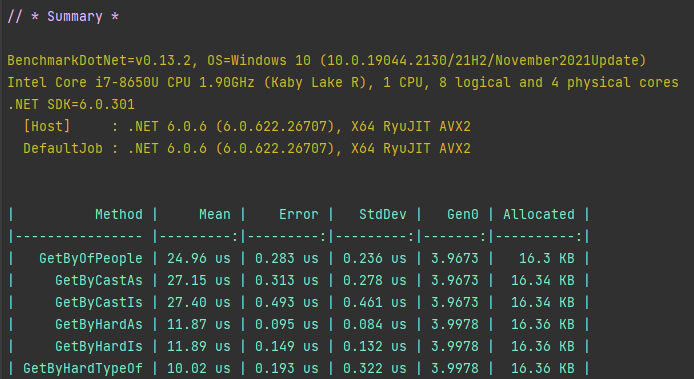
Task: Click the error value '0.313 us'
Action: pyautogui.click(x=287, y=280)
